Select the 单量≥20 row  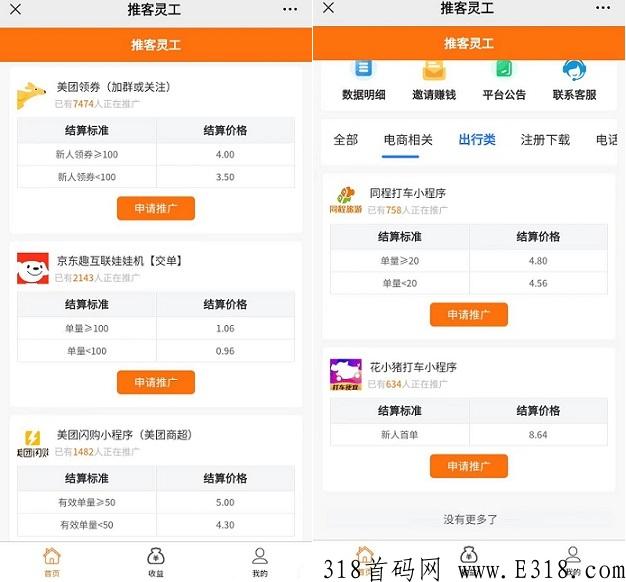pos(469,261)
